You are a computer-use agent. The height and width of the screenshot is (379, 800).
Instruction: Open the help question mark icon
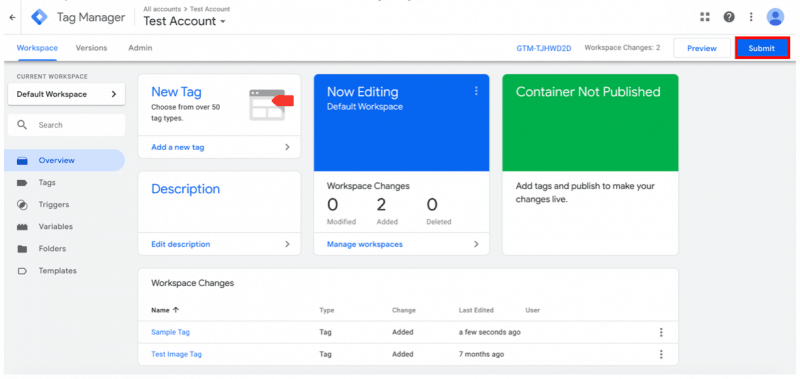point(729,17)
